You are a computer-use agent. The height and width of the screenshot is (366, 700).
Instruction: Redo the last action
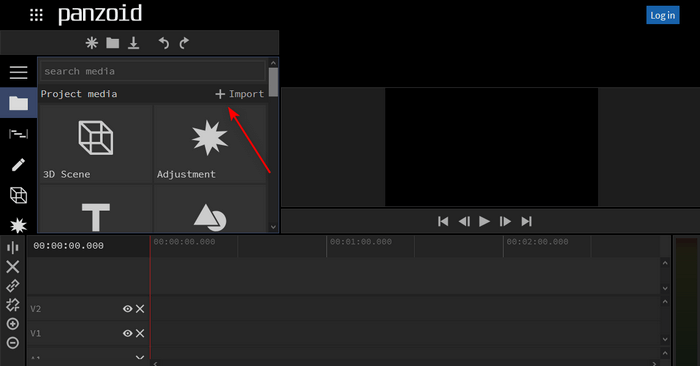tap(183, 43)
